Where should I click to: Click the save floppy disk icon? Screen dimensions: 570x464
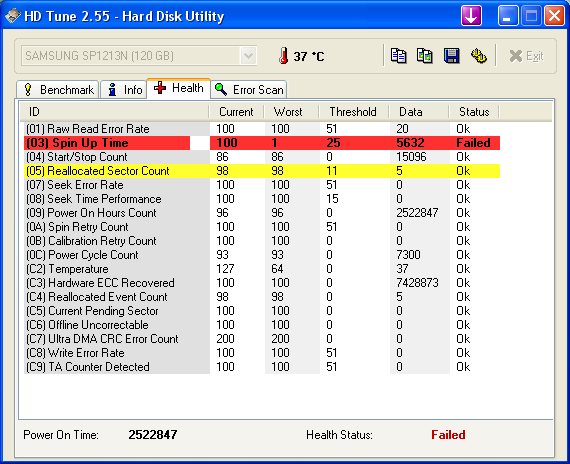(x=451, y=56)
